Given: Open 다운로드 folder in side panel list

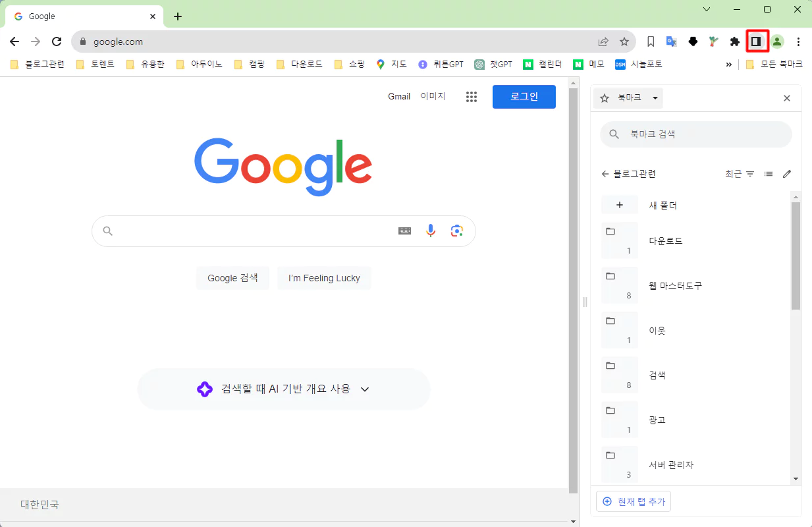Looking at the screenshot, I should tap(695, 240).
